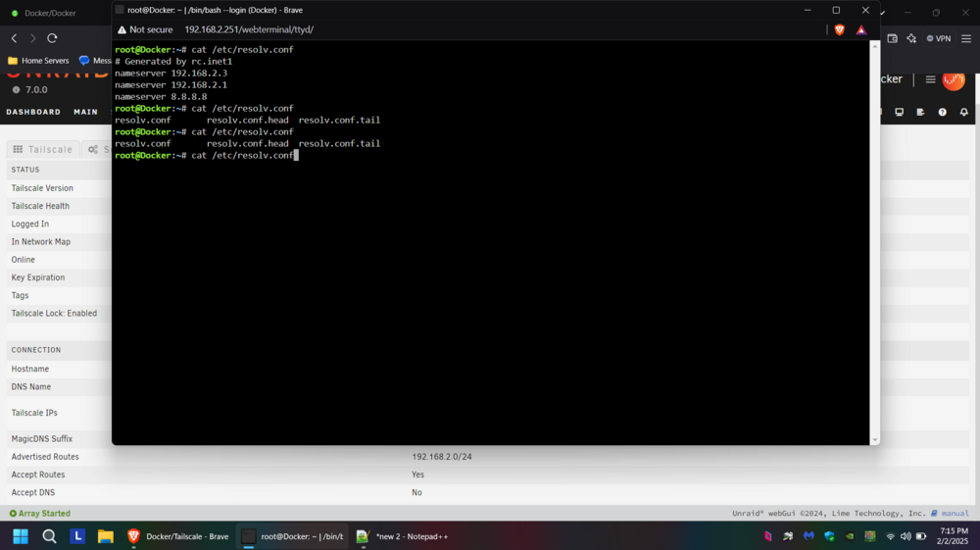The image size is (980, 550).
Task: Go back in the background Brave window
Action: point(15,38)
